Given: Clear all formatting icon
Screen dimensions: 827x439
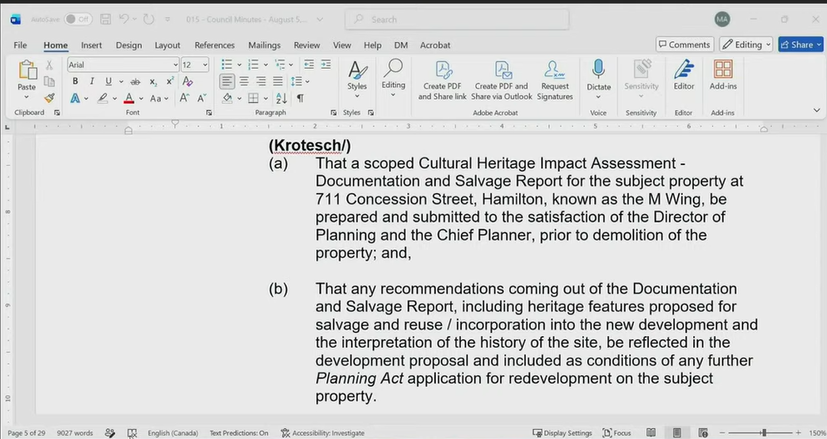Looking at the screenshot, I should [x=187, y=81].
